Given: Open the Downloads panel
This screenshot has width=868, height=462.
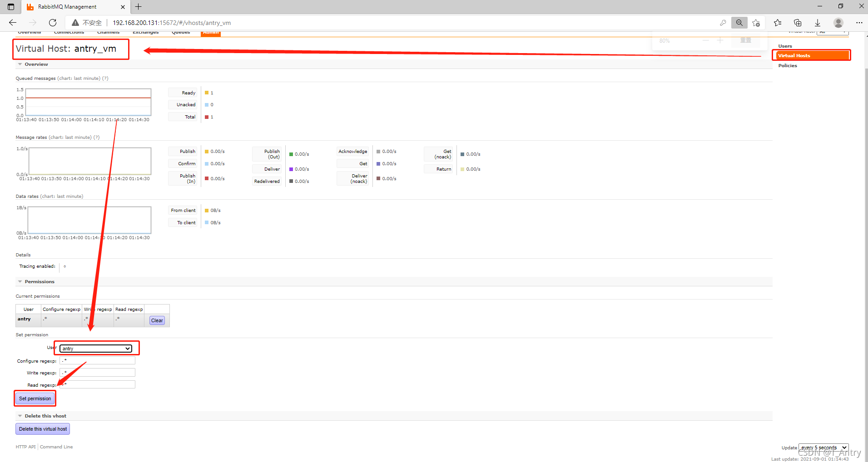Looking at the screenshot, I should coord(818,23).
